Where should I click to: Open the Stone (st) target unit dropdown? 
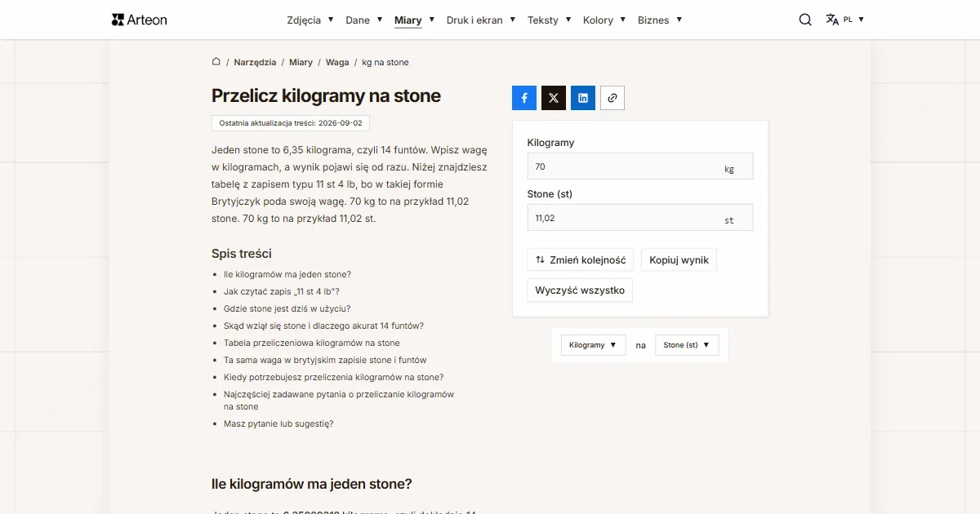[x=687, y=345]
